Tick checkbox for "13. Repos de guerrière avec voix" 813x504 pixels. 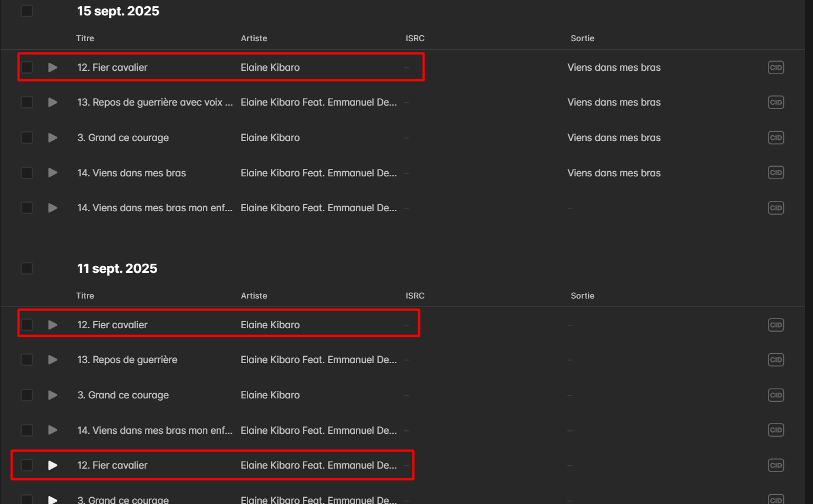pos(27,103)
